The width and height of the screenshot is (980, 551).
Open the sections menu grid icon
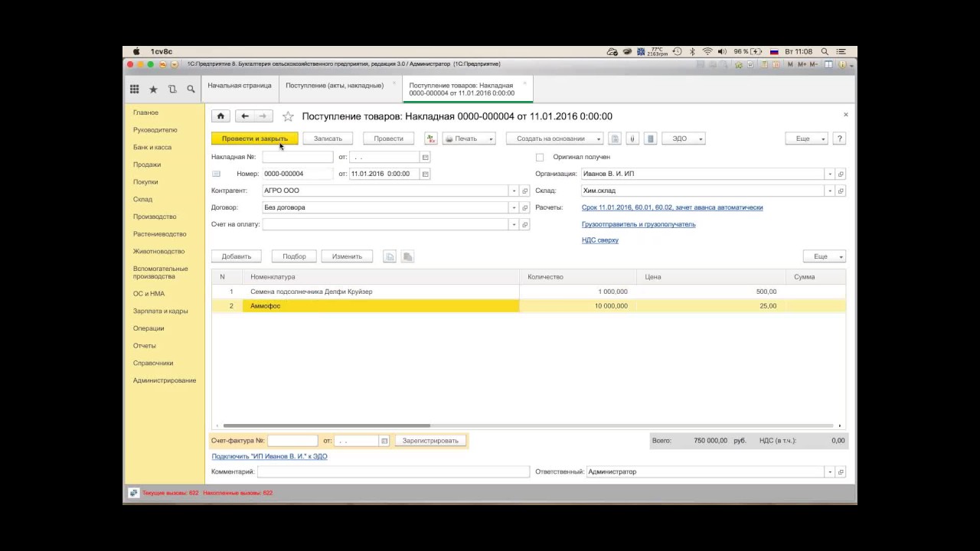135,90
